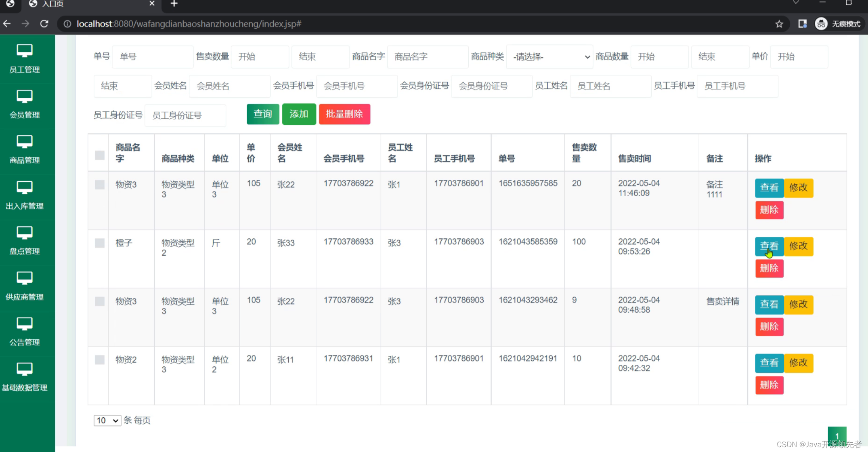The width and height of the screenshot is (868, 452).
Task: Check the 橙子 row checkbox
Action: (100, 243)
